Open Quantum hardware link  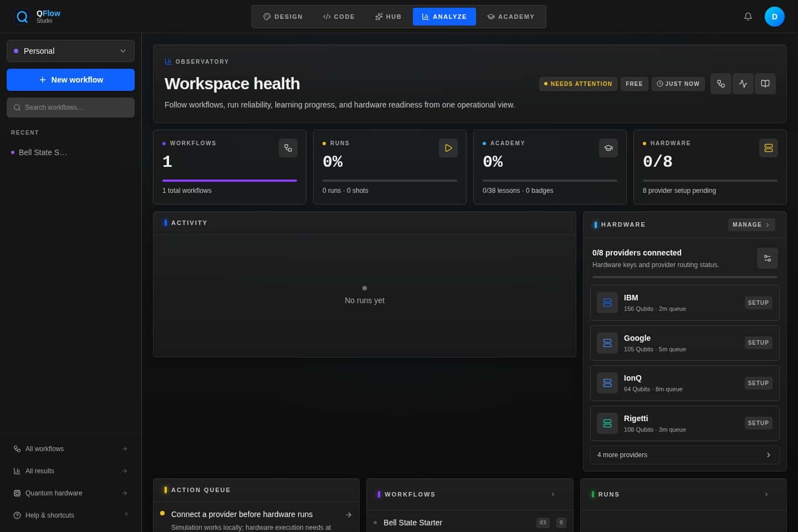[70, 493]
